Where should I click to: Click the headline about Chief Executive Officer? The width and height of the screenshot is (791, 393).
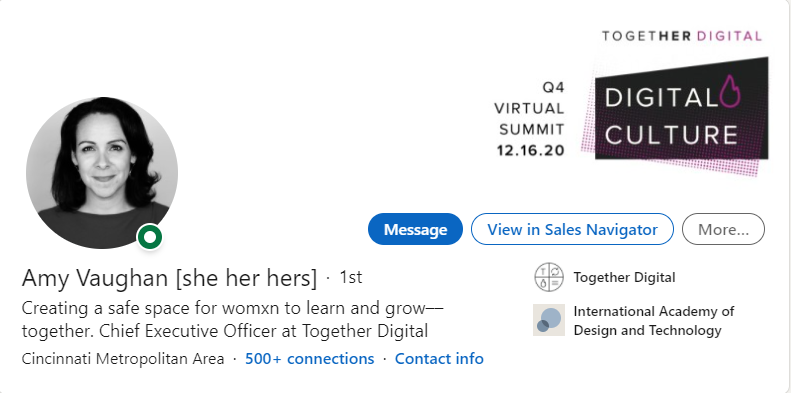[x=233, y=319]
